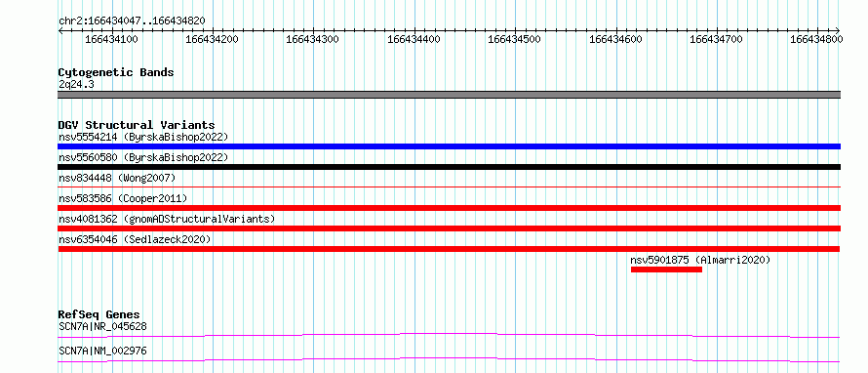Click the DGV Structural Variants track title
The image size is (868, 373).
pos(137,125)
